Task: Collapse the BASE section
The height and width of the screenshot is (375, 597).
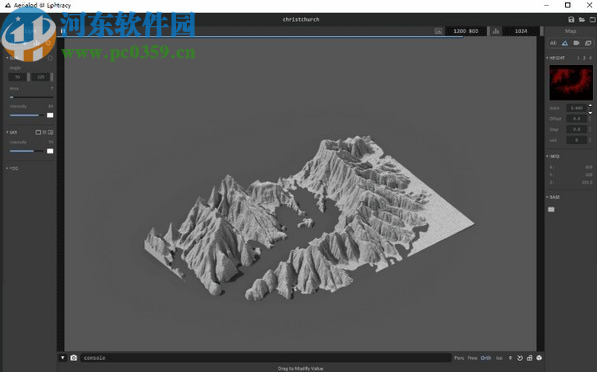Action: [553, 197]
